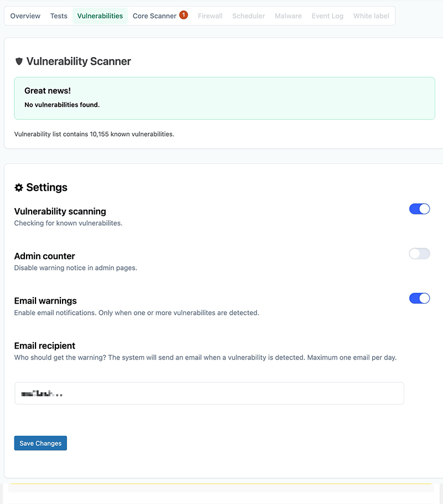Enable the Admin counter toggle
The height and width of the screenshot is (504, 443).
(x=419, y=254)
